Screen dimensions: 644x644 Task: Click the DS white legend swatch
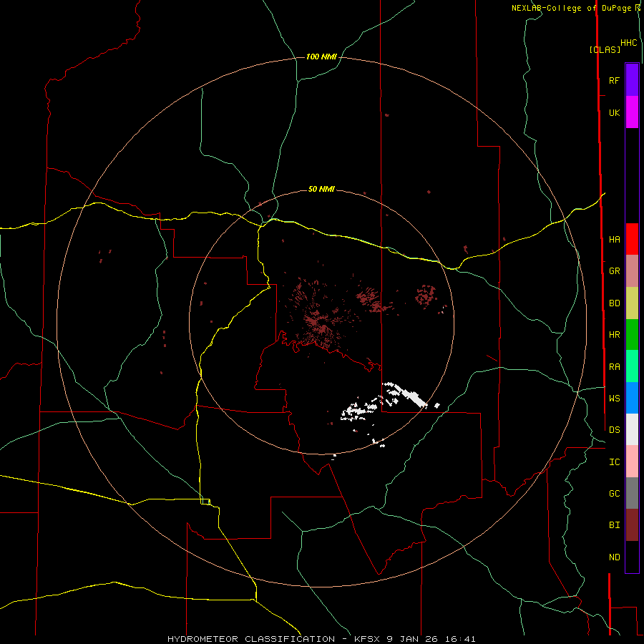pos(632,429)
